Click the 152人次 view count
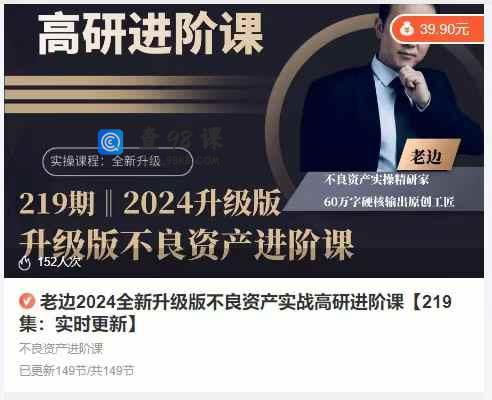The image size is (492, 400). [x=59, y=262]
